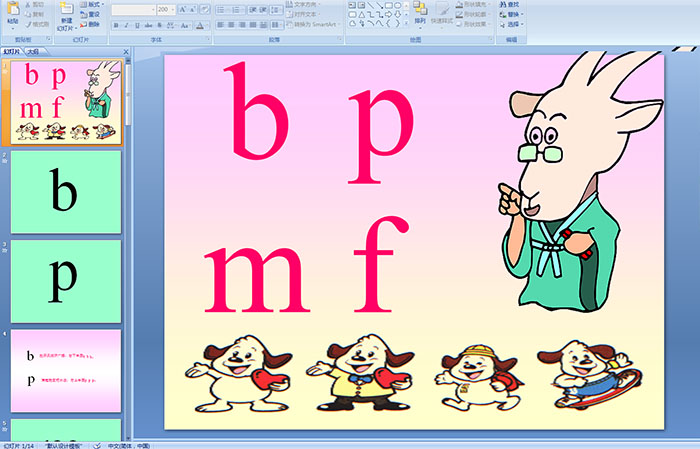Image resolution: width=700 pixels, height=449 pixels.
Task: Click the Find (查找) icon
Action: point(511,4)
